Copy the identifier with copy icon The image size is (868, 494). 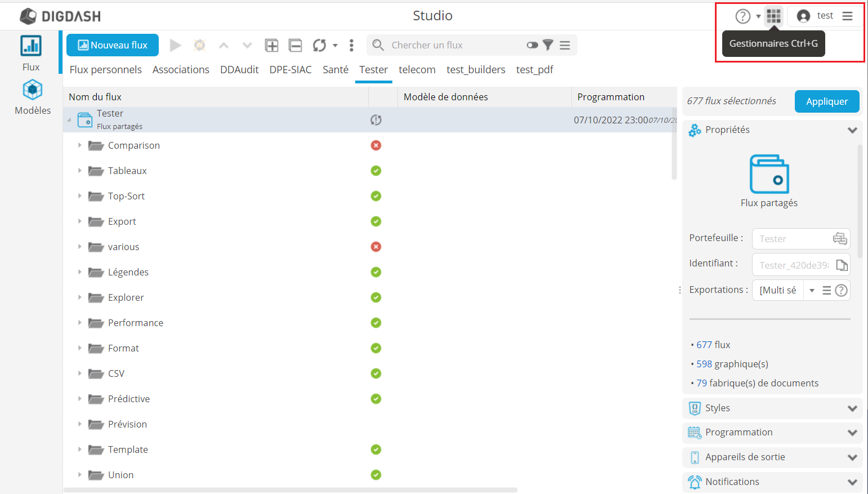click(842, 265)
